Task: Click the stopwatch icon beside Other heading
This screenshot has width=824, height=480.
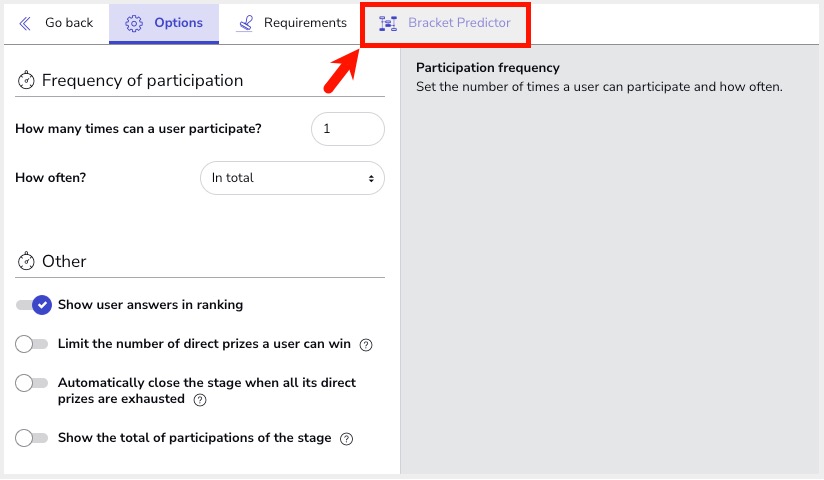Action: (26, 261)
